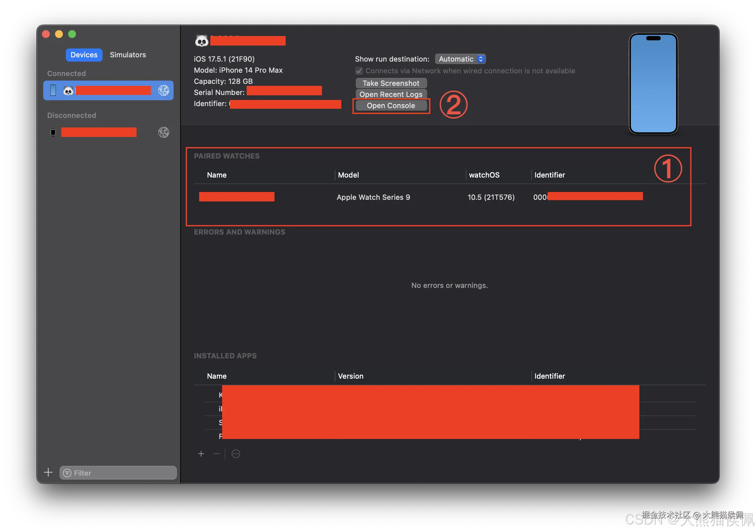Click the Open Console button
The image size is (756, 532).
point(391,105)
